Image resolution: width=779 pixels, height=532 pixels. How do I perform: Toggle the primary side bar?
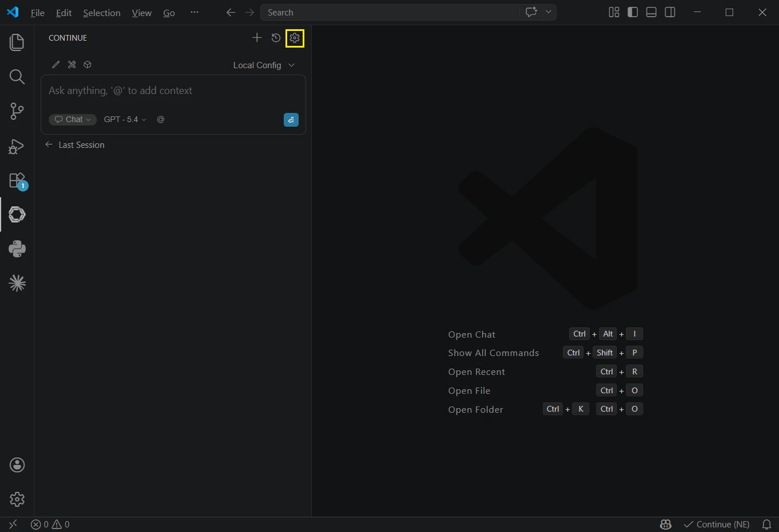coord(633,12)
